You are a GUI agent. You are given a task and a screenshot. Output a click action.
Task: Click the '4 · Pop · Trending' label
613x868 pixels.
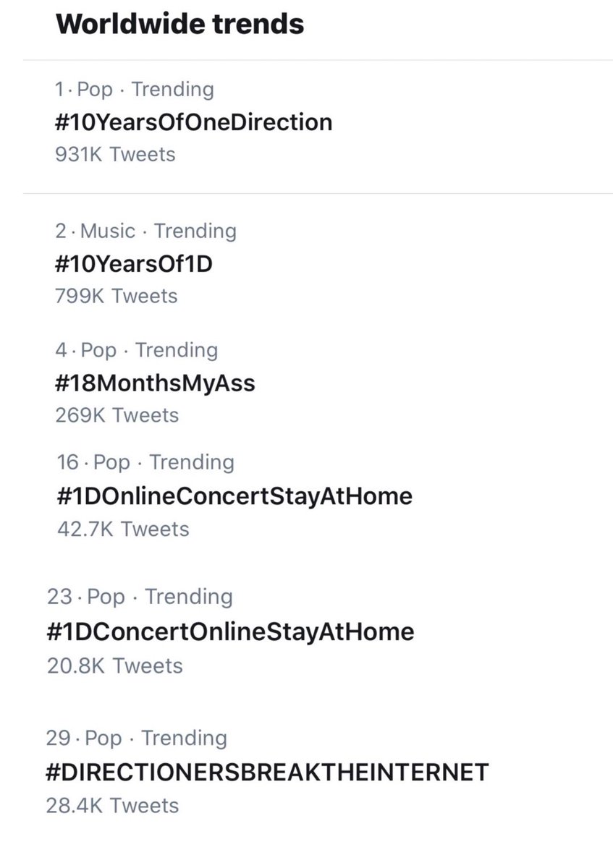click(136, 350)
